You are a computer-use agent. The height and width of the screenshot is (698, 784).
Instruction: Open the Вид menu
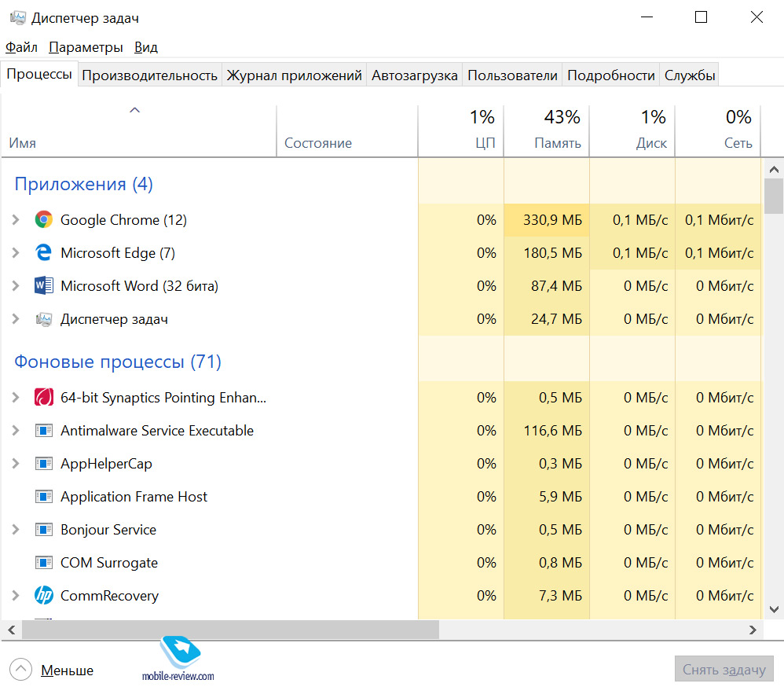146,47
